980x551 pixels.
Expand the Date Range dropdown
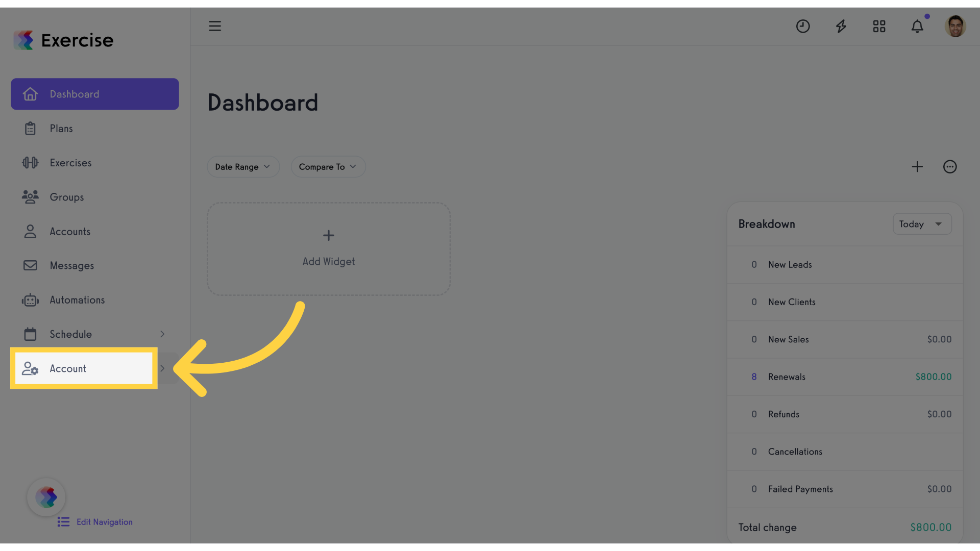pyautogui.click(x=243, y=167)
